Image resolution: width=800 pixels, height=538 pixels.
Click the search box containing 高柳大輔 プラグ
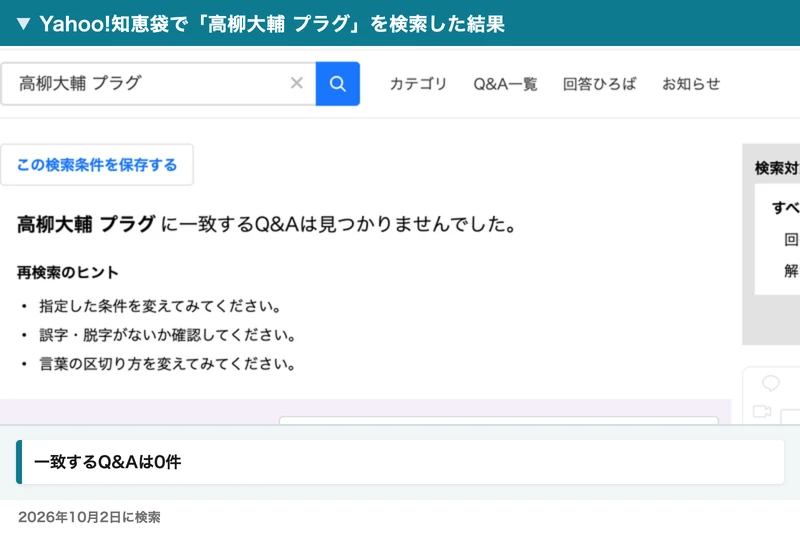point(158,84)
